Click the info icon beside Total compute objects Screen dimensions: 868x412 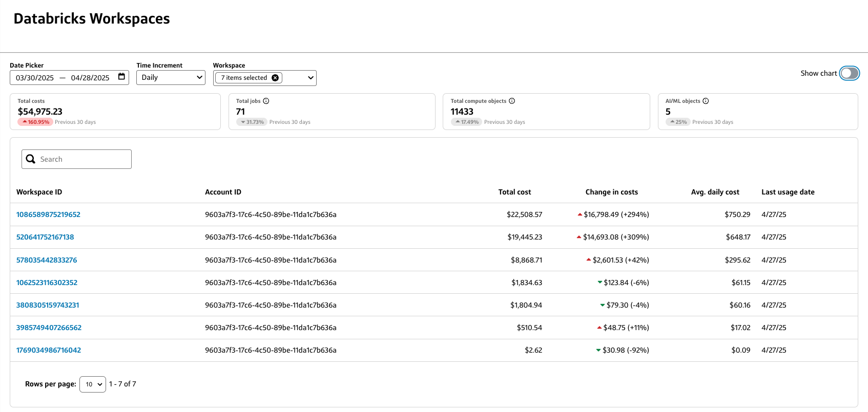click(x=512, y=101)
